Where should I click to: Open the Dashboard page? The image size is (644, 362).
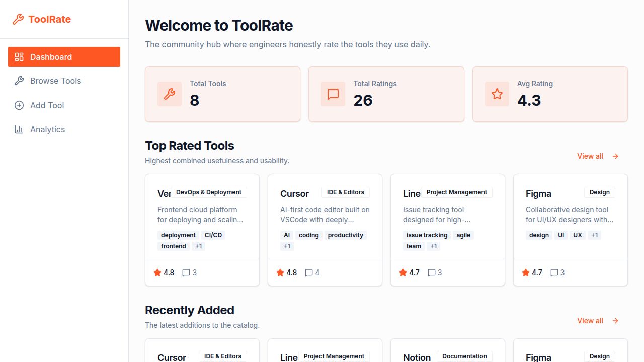pos(64,57)
